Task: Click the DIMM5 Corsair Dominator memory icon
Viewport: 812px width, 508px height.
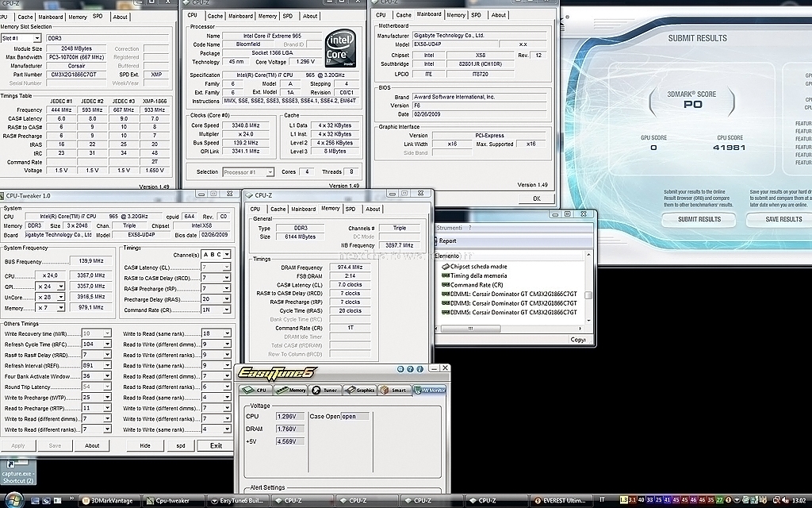Action: (446, 312)
